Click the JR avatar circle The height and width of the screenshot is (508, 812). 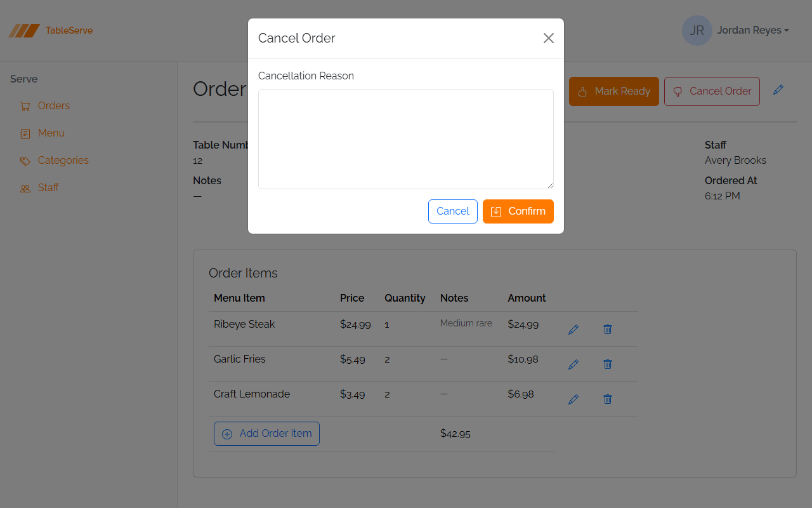point(697,30)
